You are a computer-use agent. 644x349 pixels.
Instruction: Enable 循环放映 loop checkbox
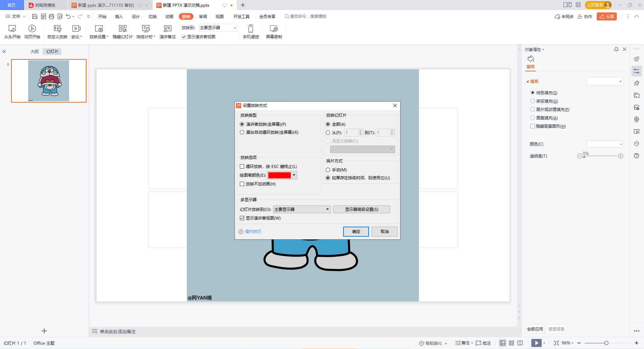point(242,167)
